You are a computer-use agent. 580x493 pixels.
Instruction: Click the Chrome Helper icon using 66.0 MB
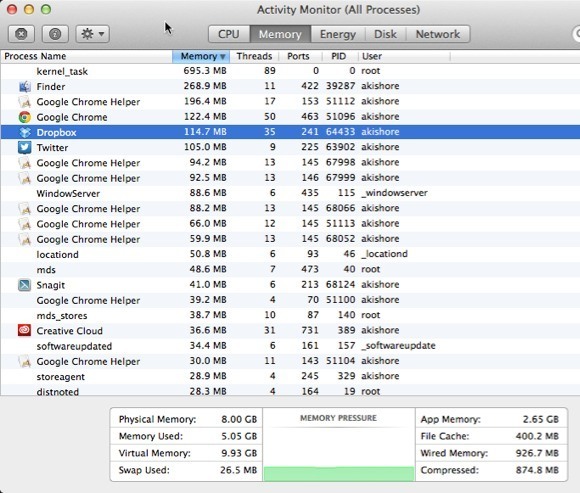pos(24,224)
